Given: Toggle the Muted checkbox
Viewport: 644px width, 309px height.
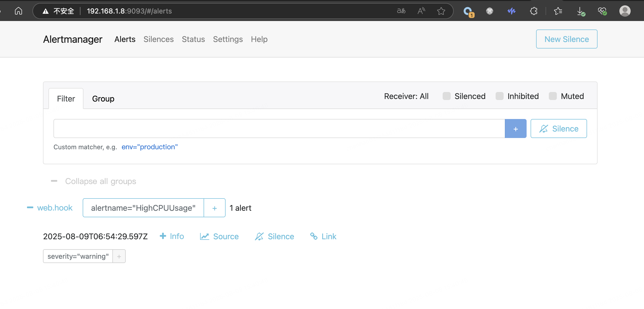Looking at the screenshot, I should pyautogui.click(x=553, y=96).
